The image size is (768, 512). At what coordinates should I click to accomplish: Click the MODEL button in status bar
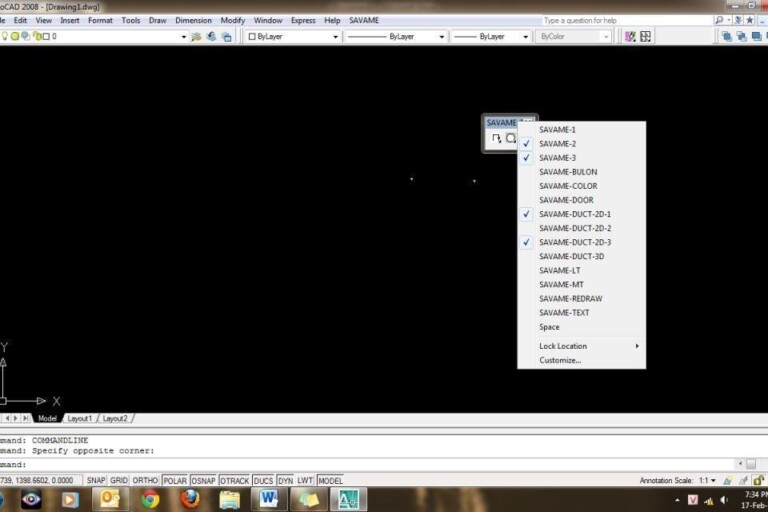click(331, 481)
